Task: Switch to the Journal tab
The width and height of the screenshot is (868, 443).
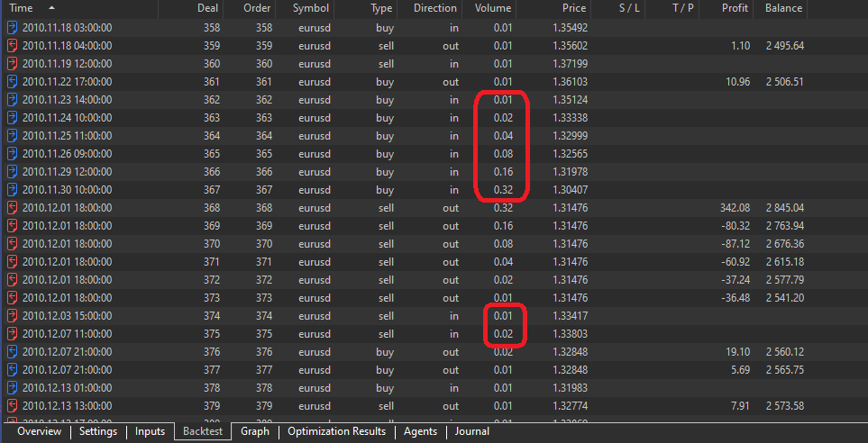Action: (471, 432)
